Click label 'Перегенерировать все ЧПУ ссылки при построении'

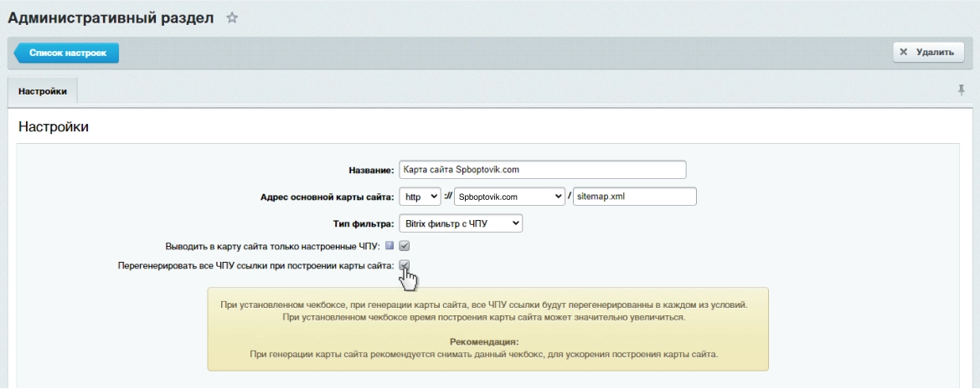(x=255, y=266)
